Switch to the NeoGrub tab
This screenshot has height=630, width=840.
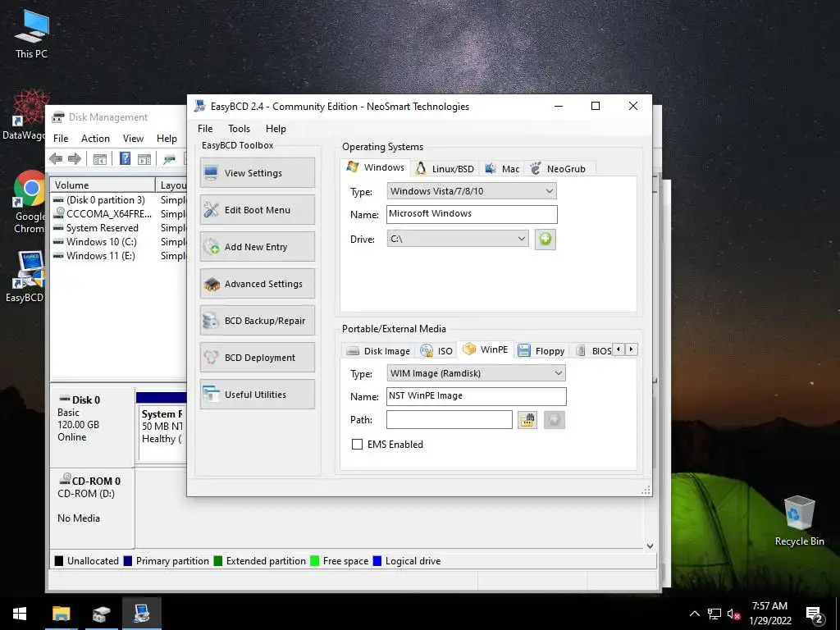pos(558,169)
